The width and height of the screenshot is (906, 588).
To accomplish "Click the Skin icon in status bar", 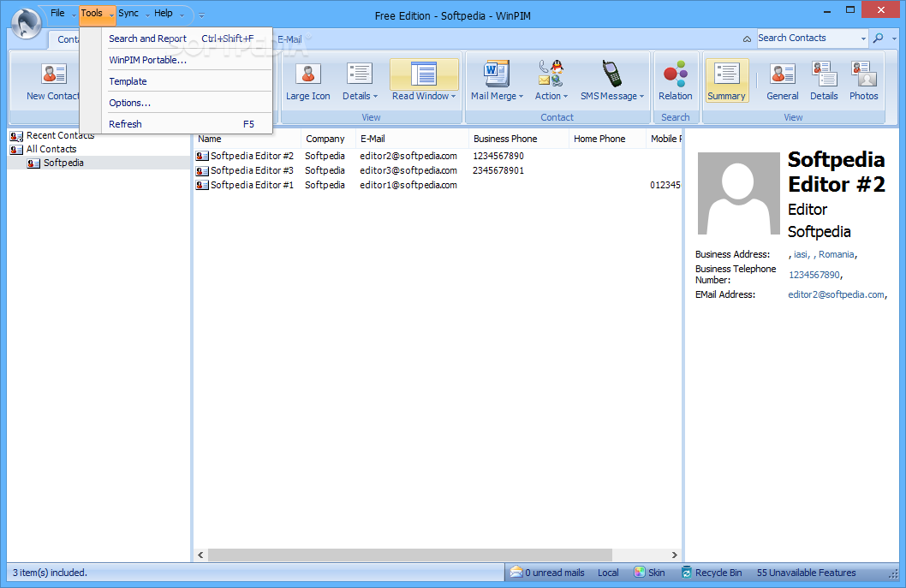I will coord(639,573).
